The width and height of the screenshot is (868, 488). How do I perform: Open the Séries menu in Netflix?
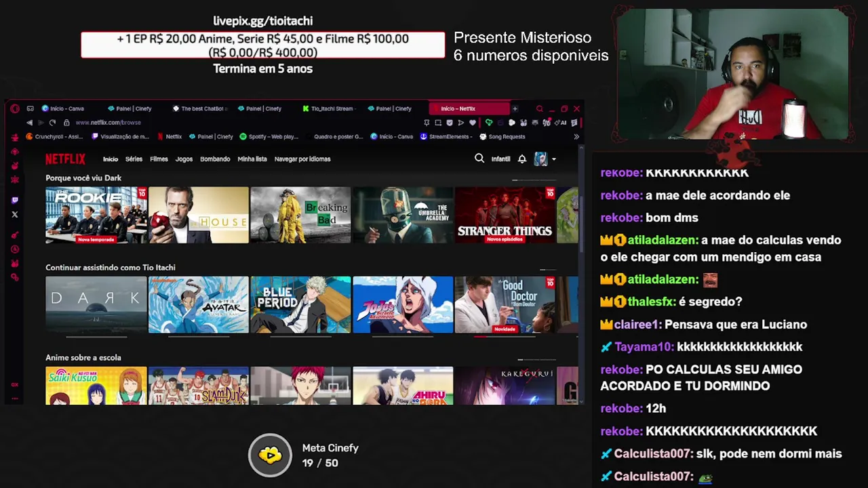click(134, 159)
